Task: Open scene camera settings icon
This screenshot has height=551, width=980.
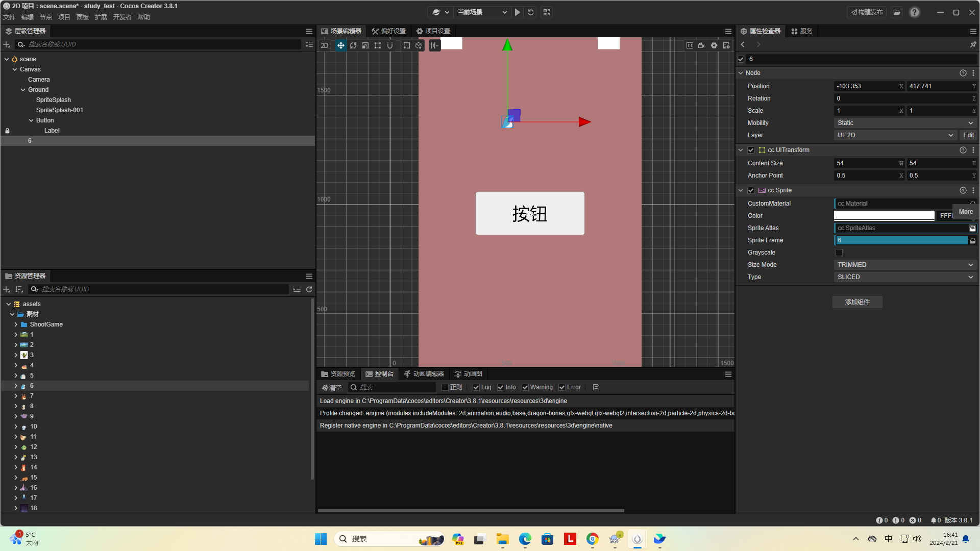Action: (x=701, y=45)
